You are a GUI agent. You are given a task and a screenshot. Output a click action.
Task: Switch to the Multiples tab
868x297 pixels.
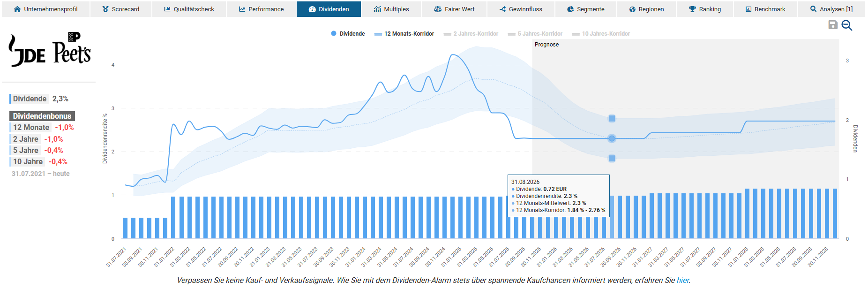coord(391,9)
